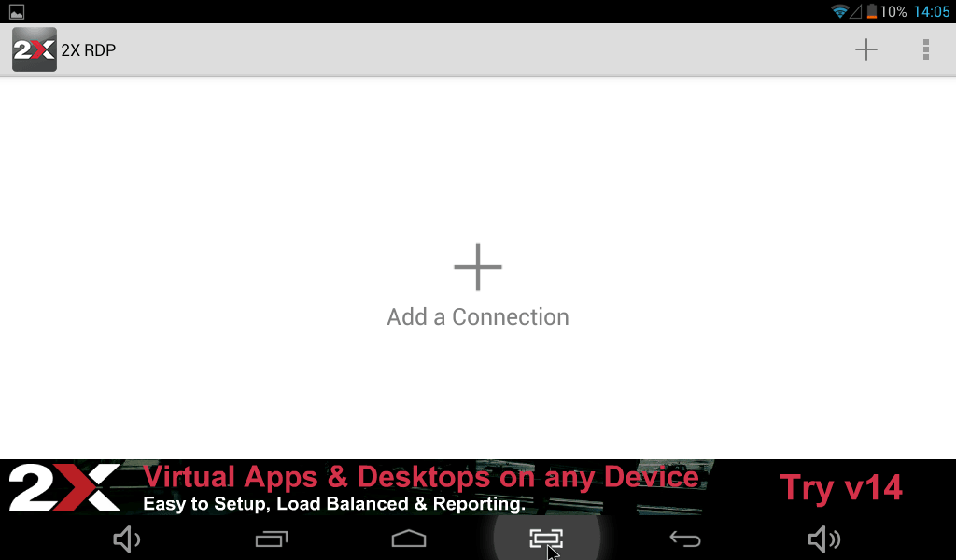This screenshot has height=560, width=956.
Task: Tap the clock showing 14:05
Action: [932, 11]
